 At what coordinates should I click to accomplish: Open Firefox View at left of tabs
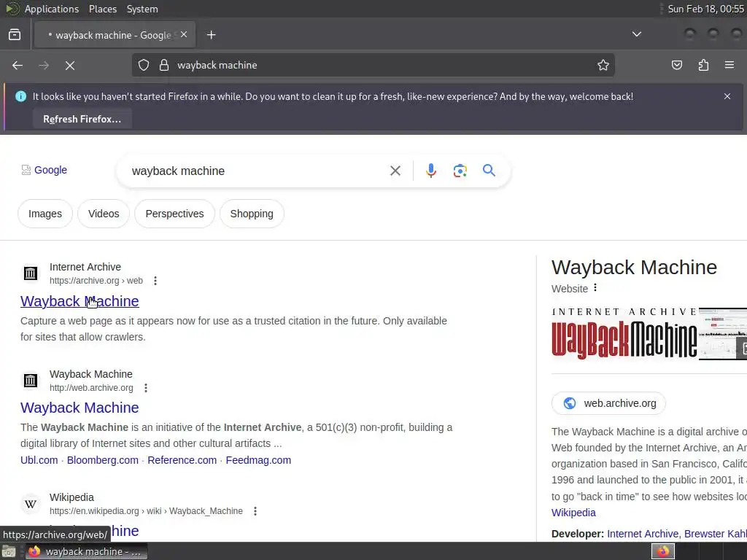[15, 35]
